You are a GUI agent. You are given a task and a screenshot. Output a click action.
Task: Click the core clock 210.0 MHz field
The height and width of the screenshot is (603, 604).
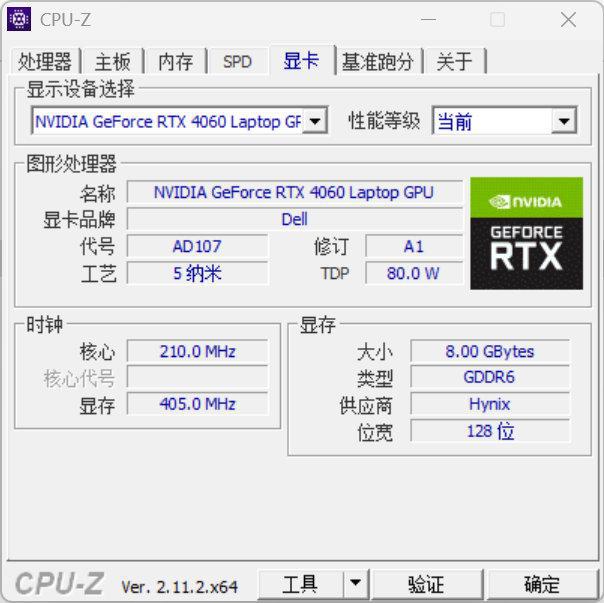[x=197, y=351]
